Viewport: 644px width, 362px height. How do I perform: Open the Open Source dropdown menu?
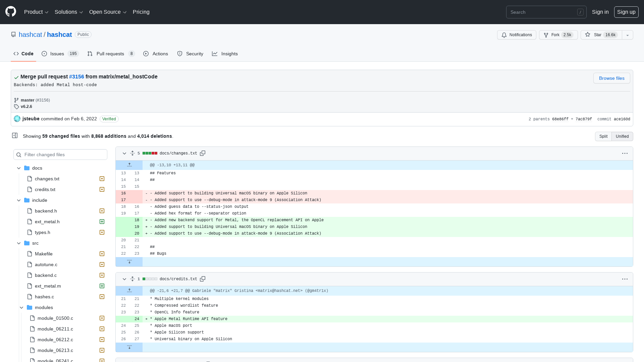[108, 12]
